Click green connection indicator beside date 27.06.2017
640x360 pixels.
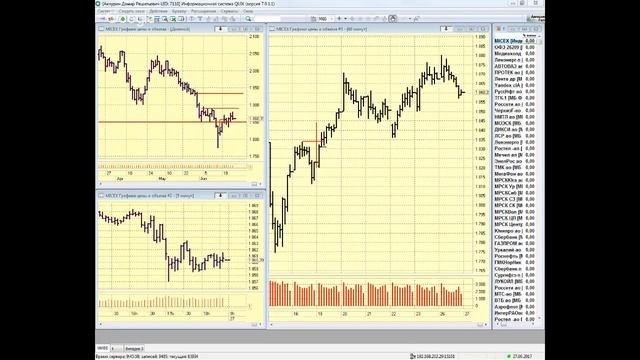pyautogui.click(x=508, y=356)
